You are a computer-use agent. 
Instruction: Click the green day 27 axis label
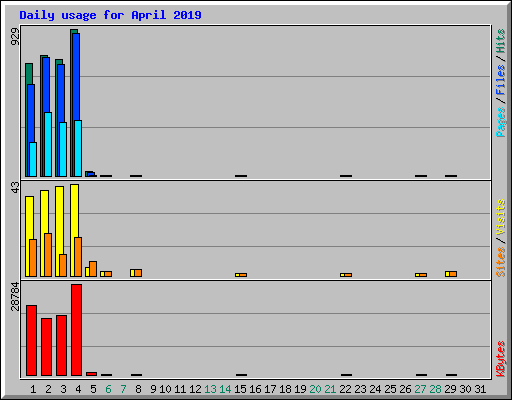click(420, 389)
